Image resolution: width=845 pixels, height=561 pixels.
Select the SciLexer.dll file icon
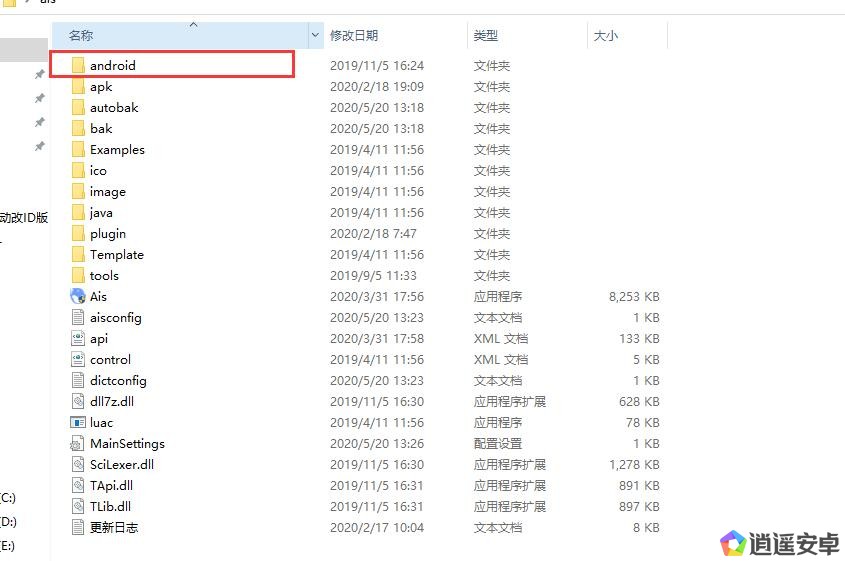[x=79, y=464]
